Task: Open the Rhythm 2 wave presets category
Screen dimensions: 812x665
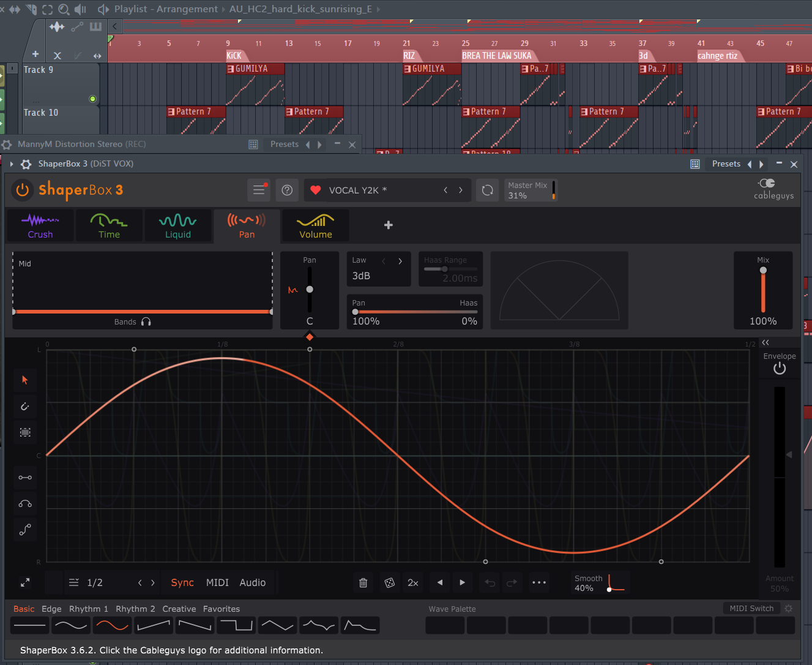Action: [135, 609]
